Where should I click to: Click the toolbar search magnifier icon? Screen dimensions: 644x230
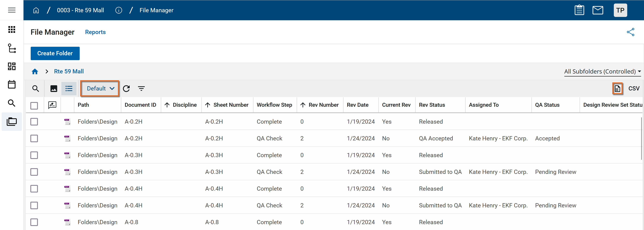(36, 88)
